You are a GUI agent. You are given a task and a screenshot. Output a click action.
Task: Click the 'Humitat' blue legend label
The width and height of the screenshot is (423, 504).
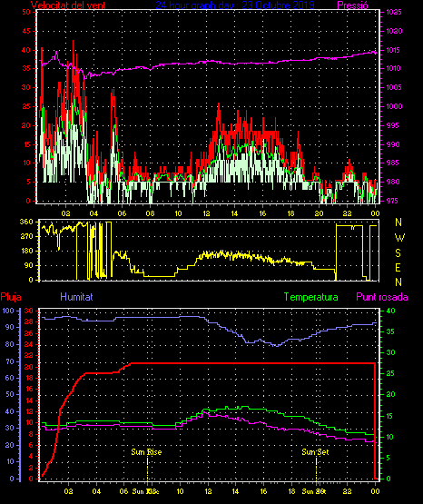pyautogui.click(x=76, y=297)
